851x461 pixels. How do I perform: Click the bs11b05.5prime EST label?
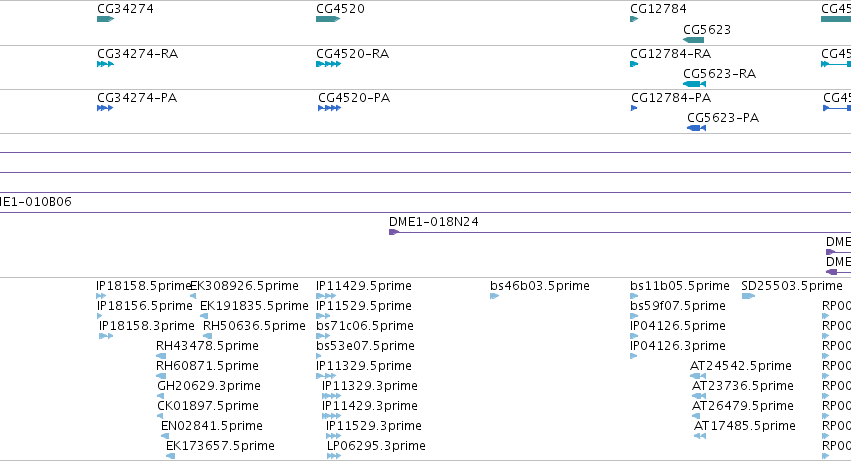tap(679, 286)
